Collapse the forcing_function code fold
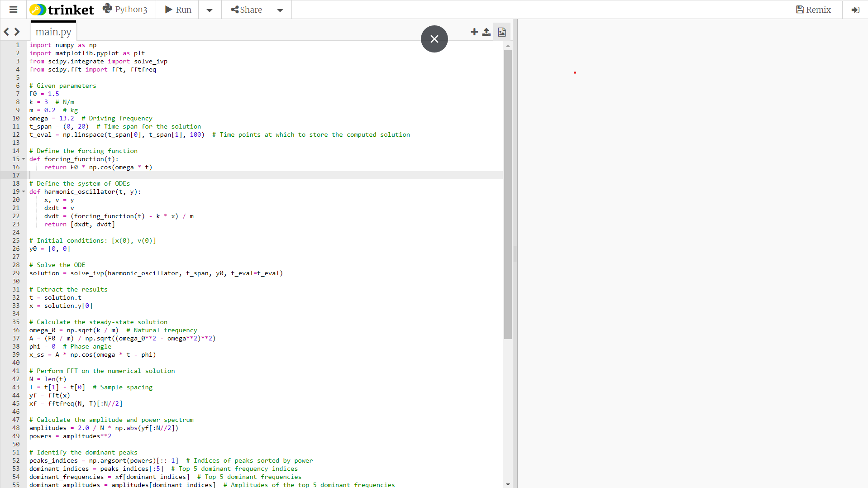Viewport: 868px width, 488px height. [x=24, y=159]
